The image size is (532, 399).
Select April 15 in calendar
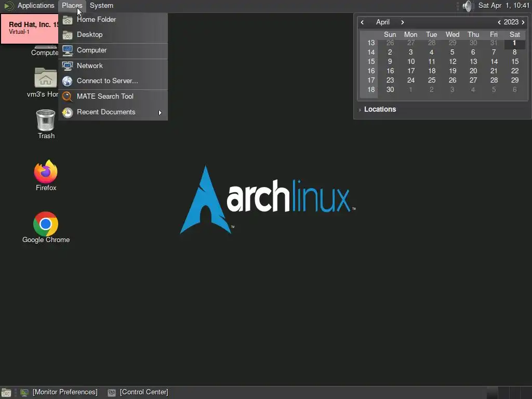(x=515, y=61)
